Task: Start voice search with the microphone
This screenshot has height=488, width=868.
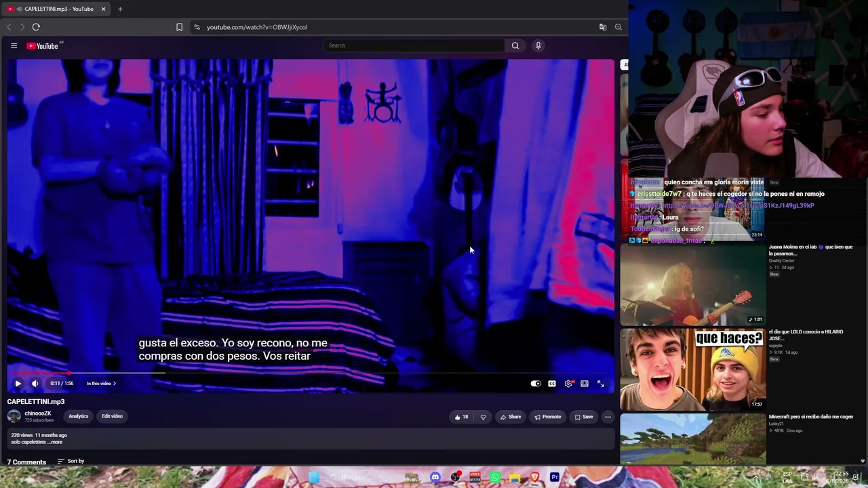Action: tap(538, 45)
